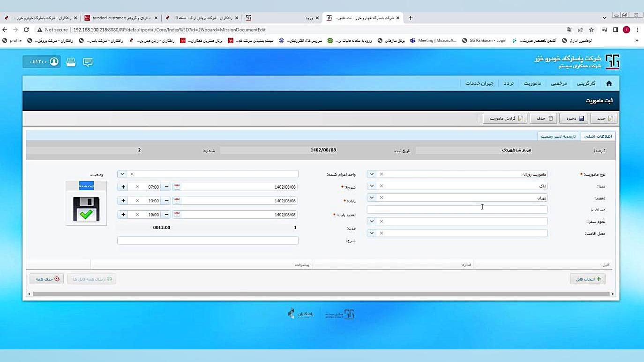Image resolution: width=644 pixels, height=362 pixels.
Task: Click the گزارش ماموریت report button
Action: coord(505,118)
